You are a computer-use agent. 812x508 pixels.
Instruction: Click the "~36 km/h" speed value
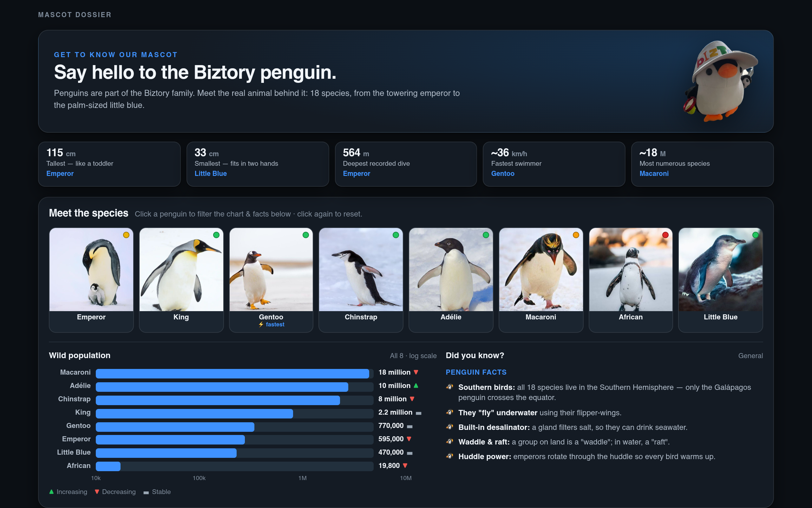coord(509,153)
